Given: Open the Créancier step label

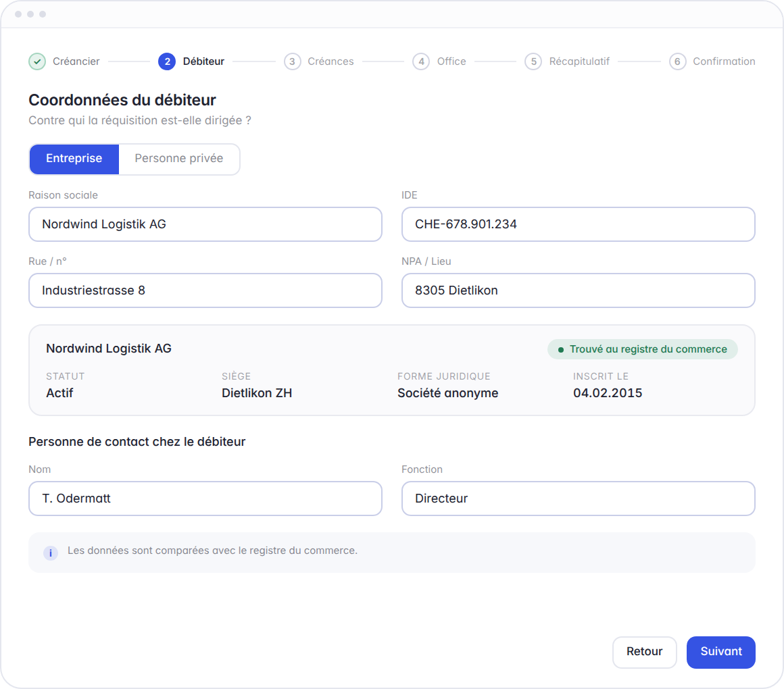Looking at the screenshot, I should 76,61.
